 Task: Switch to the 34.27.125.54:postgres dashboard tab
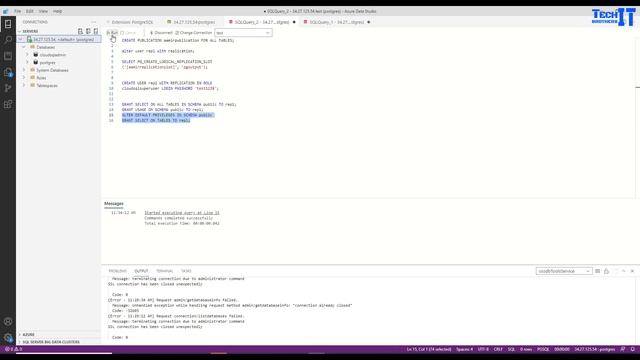193,22
